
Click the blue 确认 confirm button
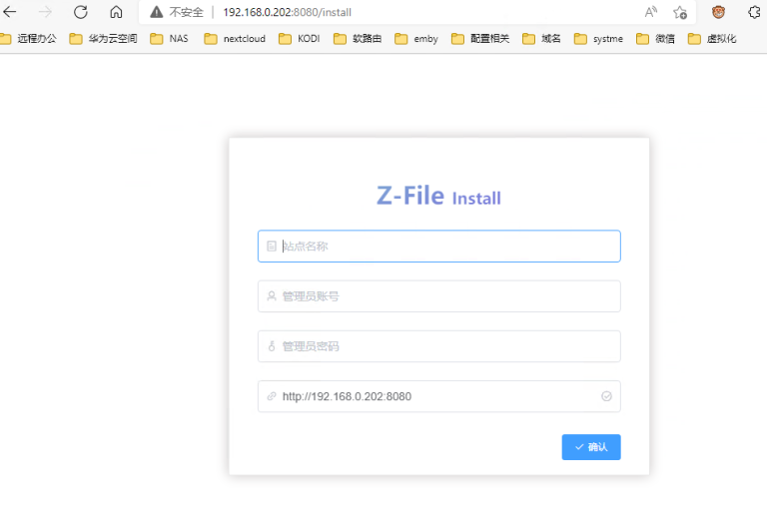click(x=591, y=447)
